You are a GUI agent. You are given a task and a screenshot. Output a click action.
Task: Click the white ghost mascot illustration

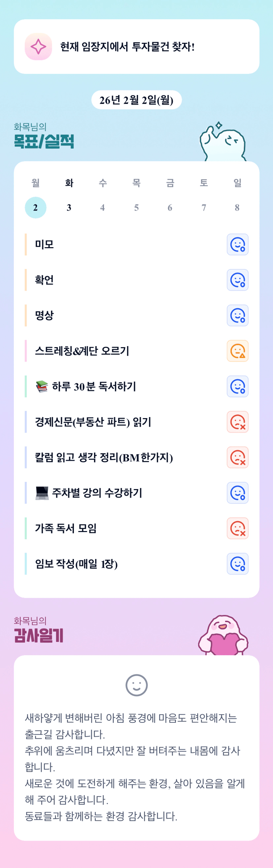click(222, 143)
